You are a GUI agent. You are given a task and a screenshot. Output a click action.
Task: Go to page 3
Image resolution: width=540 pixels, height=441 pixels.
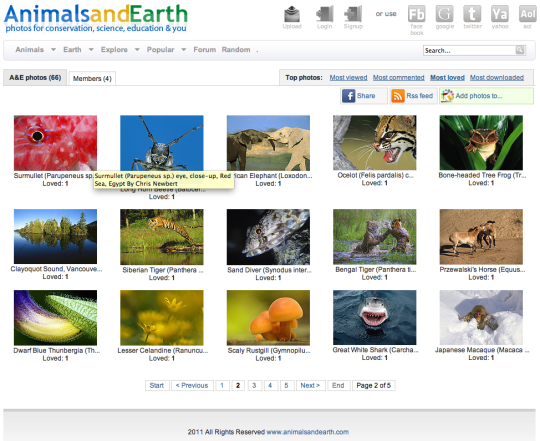coord(254,385)
